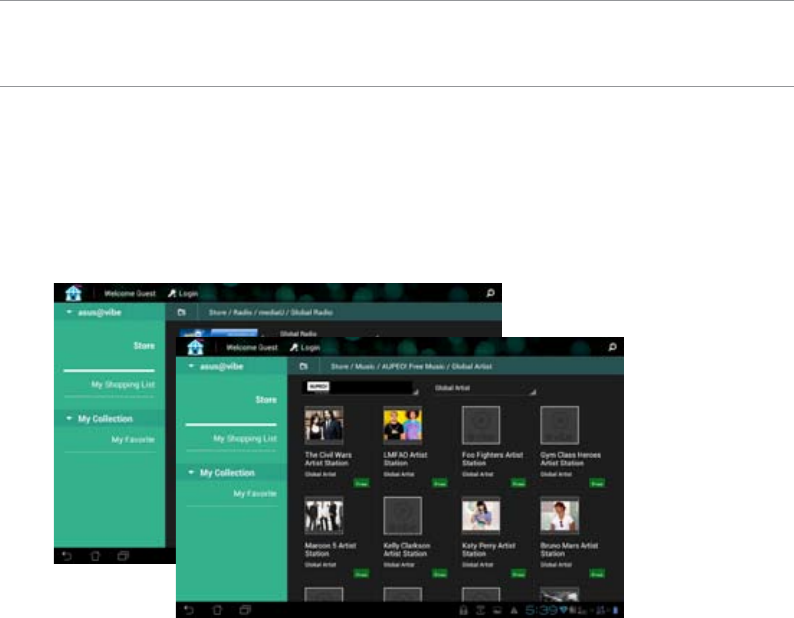The image size is (794, 618).
Task: Click the Free button for LMFAO
Action: click(440, 483)
